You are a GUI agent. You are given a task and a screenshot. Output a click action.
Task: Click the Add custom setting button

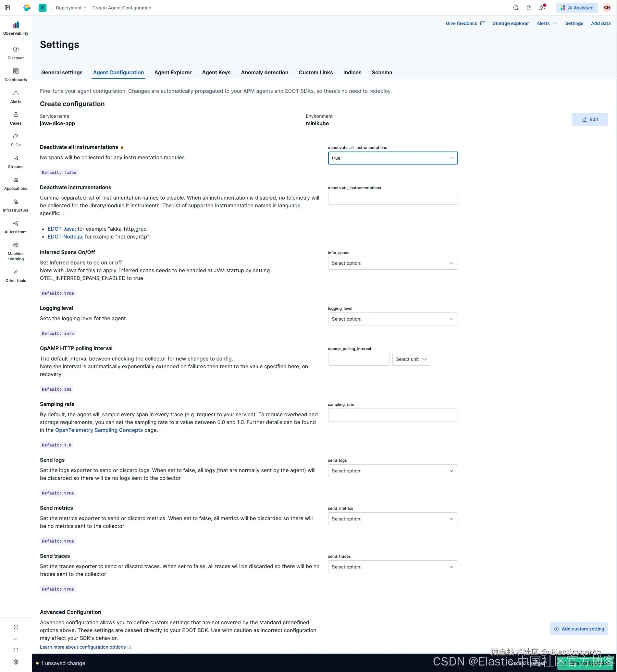[x=579, y=629]
